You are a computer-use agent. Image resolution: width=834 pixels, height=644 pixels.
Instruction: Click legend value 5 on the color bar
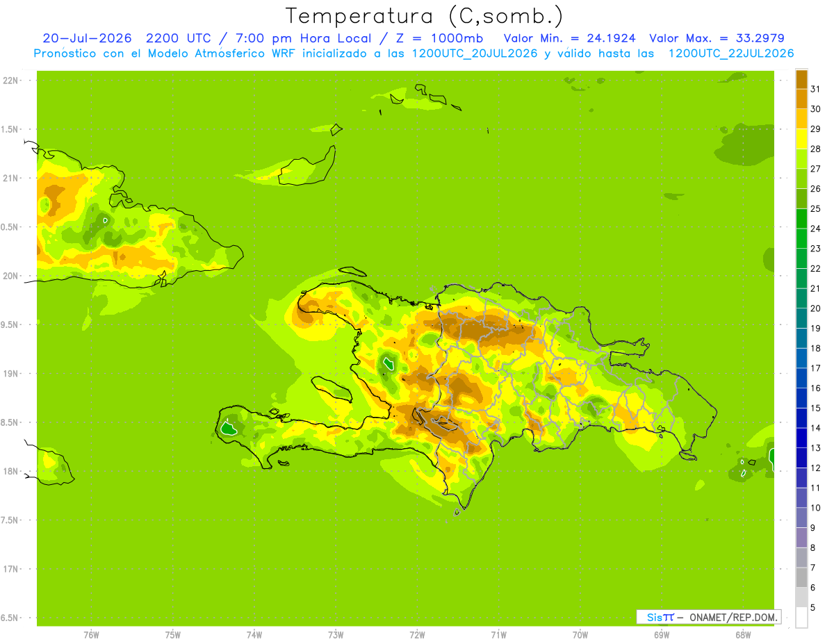(813, 608)
